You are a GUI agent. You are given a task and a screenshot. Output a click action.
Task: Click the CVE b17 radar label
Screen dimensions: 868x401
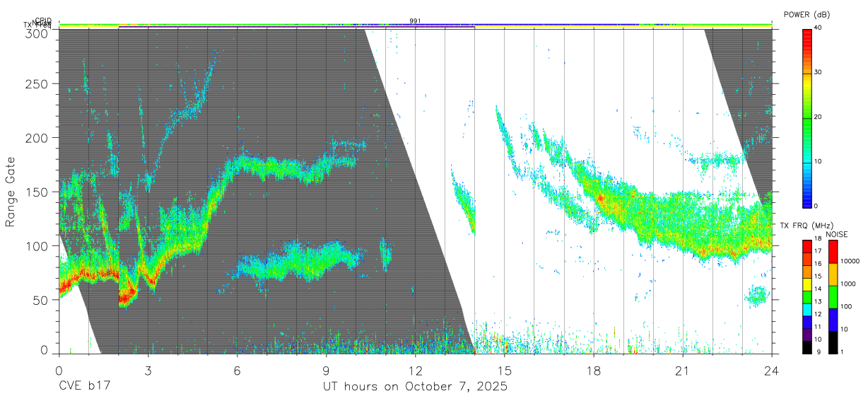point(84,387)
